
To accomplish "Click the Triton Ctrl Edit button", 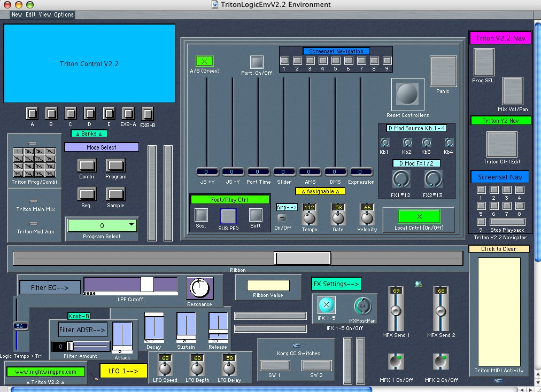I will [x=501, y=144].
